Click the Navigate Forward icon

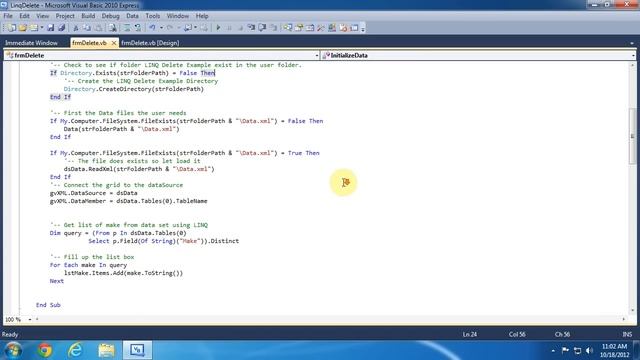coord(204,28)
